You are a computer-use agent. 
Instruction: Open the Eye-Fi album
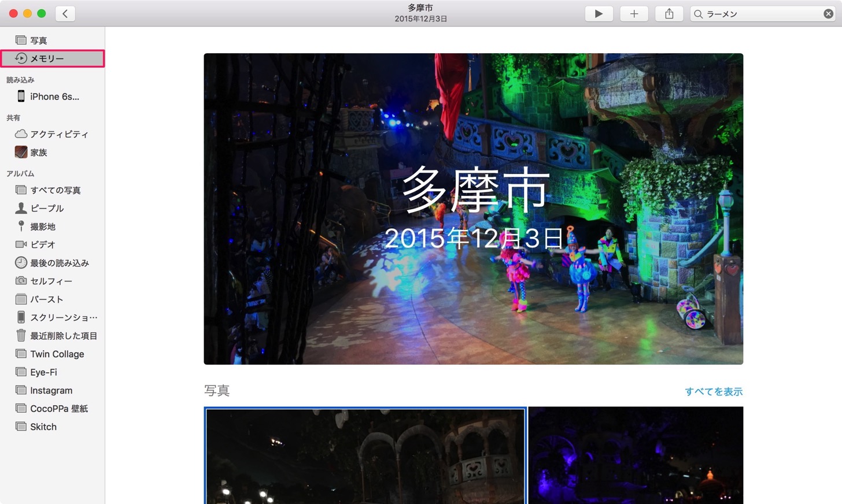[52, 372]
